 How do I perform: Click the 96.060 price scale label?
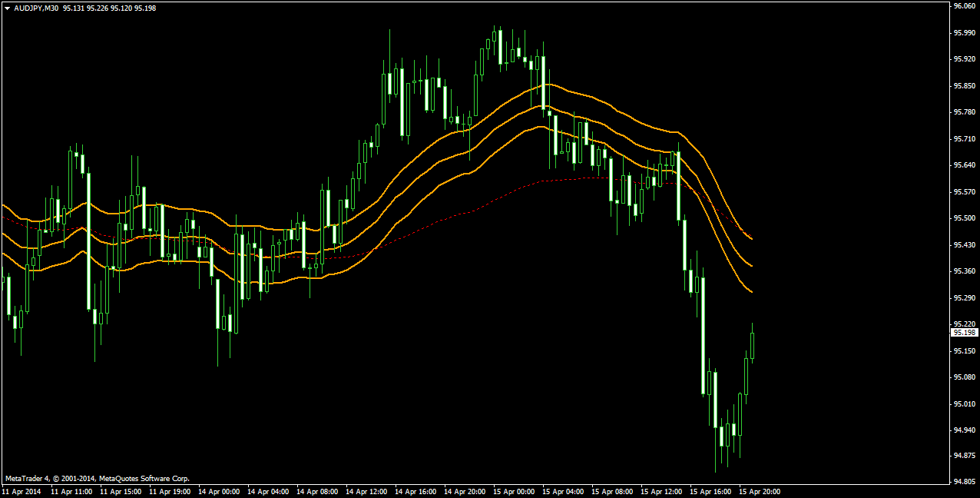(964, 6)
